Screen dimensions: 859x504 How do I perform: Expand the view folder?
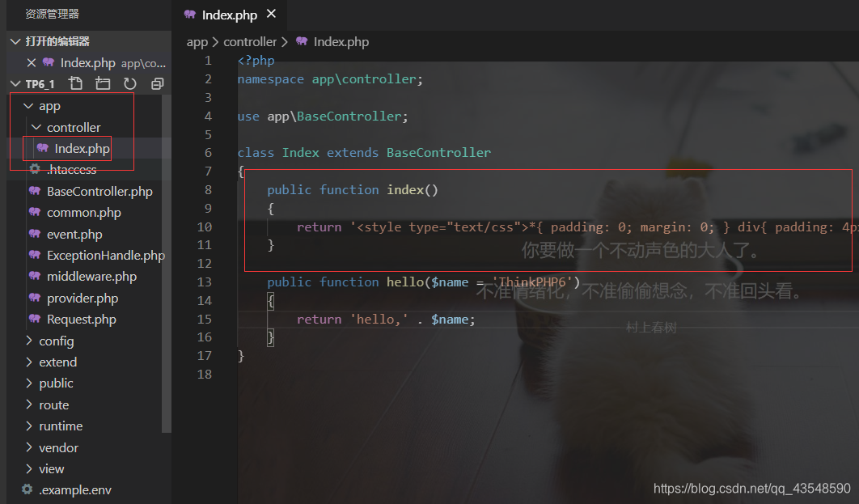point(29,468)
